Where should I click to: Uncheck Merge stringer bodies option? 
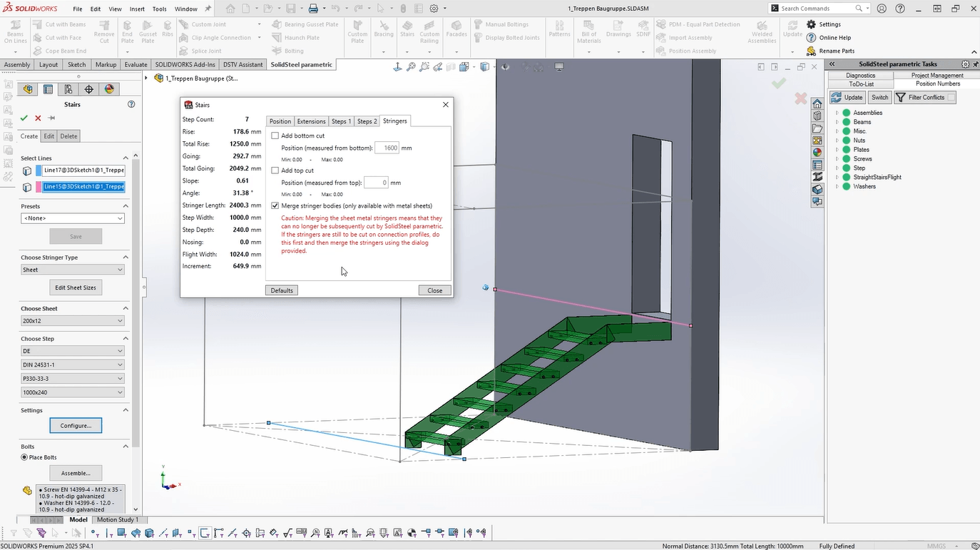pyautogui.click(x=275, y=205)
